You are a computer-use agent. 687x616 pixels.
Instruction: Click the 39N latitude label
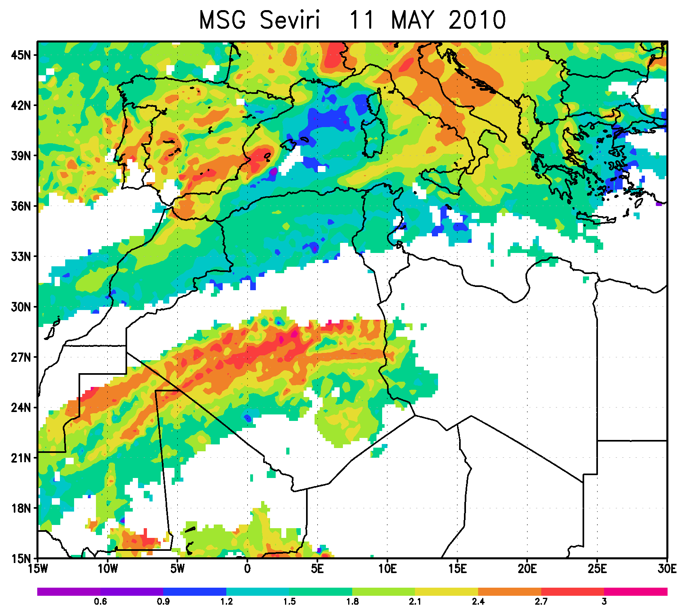coord(21,156)
